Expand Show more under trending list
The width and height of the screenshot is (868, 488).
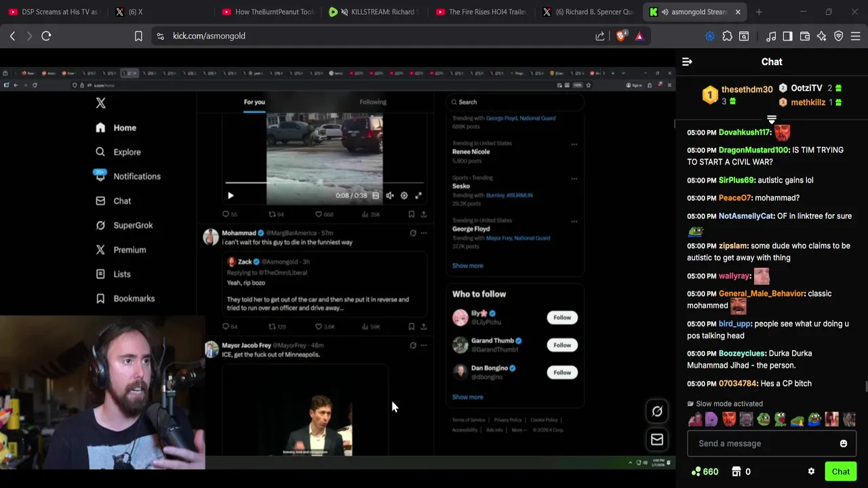[x=468, y=266]
